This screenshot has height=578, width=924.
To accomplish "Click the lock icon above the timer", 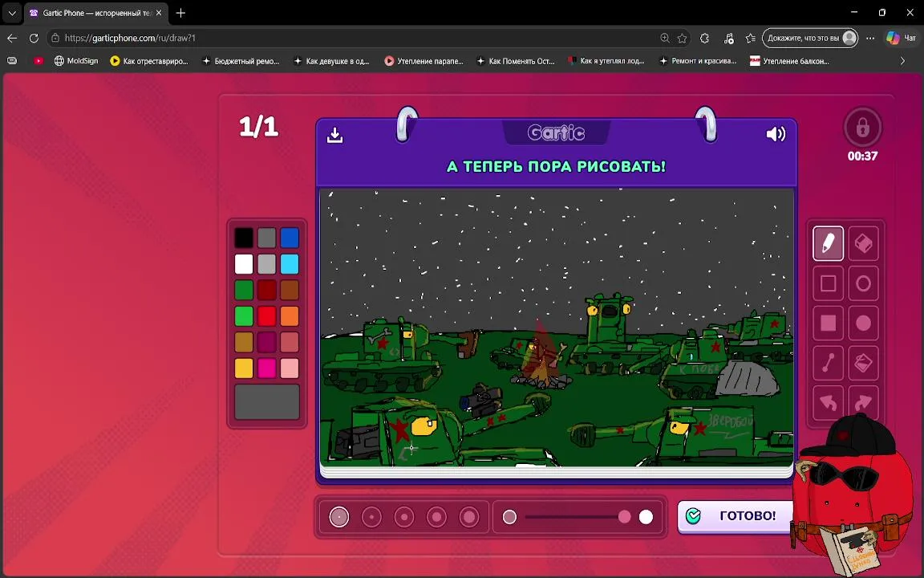I will [x=863, y=128].
